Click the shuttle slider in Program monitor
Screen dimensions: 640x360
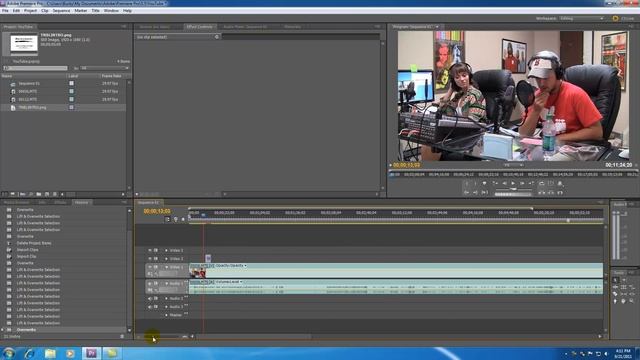[513, 189]
